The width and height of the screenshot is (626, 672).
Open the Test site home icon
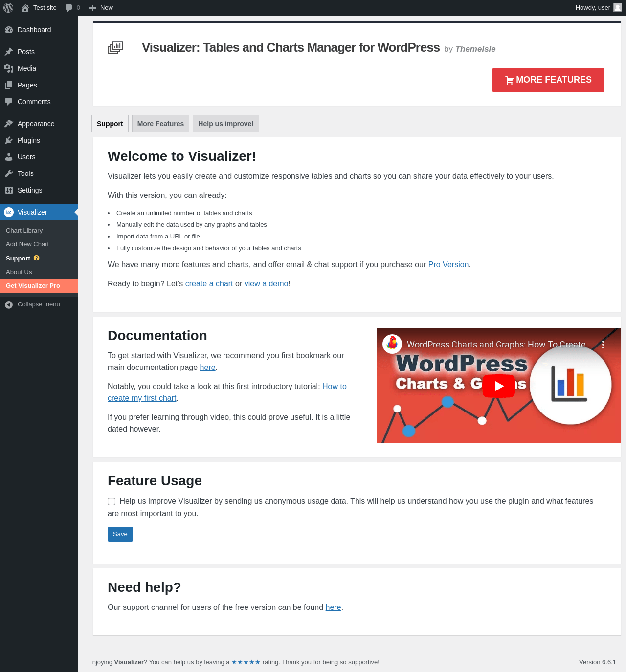click(25, 8)
